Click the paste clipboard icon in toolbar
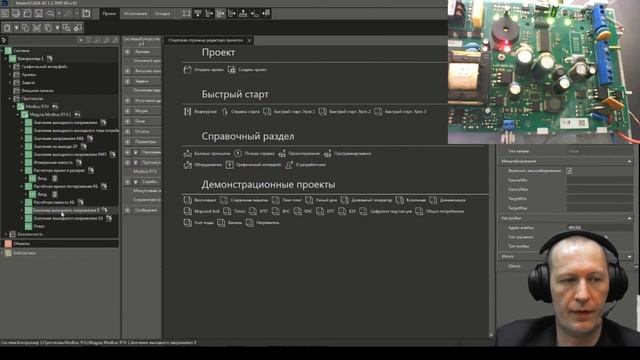Image resolution: width=640 pixels, height=360 pixels. click(x=7, y=28)
